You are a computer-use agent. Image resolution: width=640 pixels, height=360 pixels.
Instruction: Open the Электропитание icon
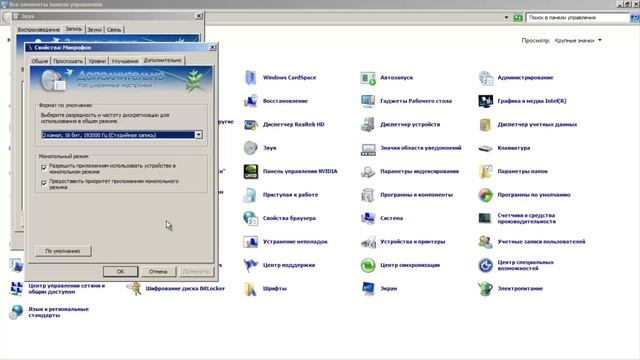pyautogui.click(x=485, y=289)
